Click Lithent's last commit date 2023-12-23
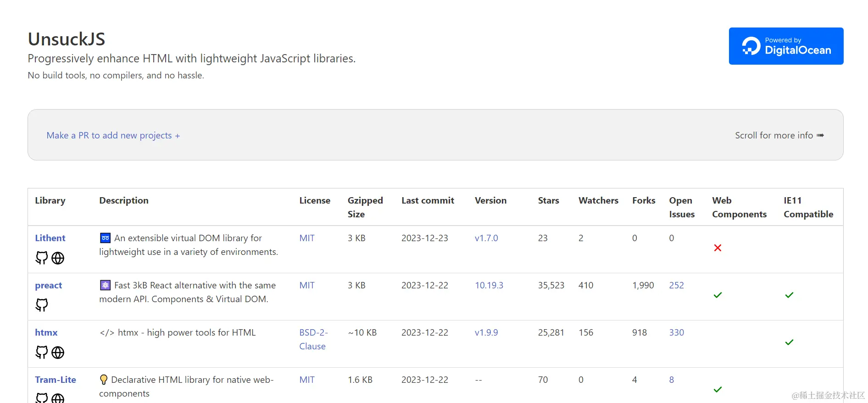Image resolution: width=868 pixels, height=403 pixels. tap(425, 238)
